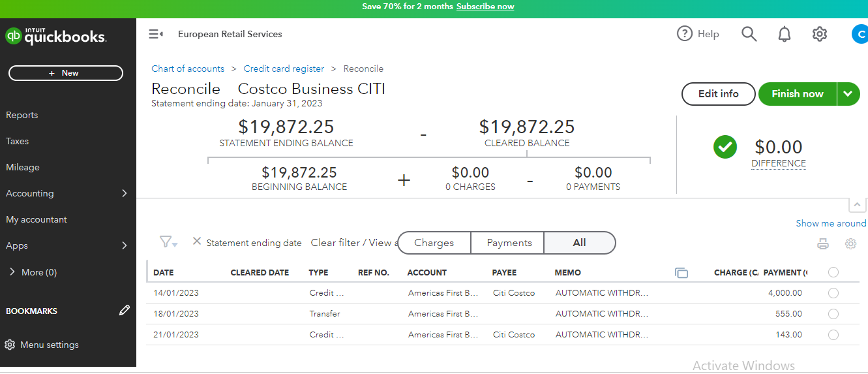
Task: Sort by the CHARGE column header
Action: pos(736,273)
